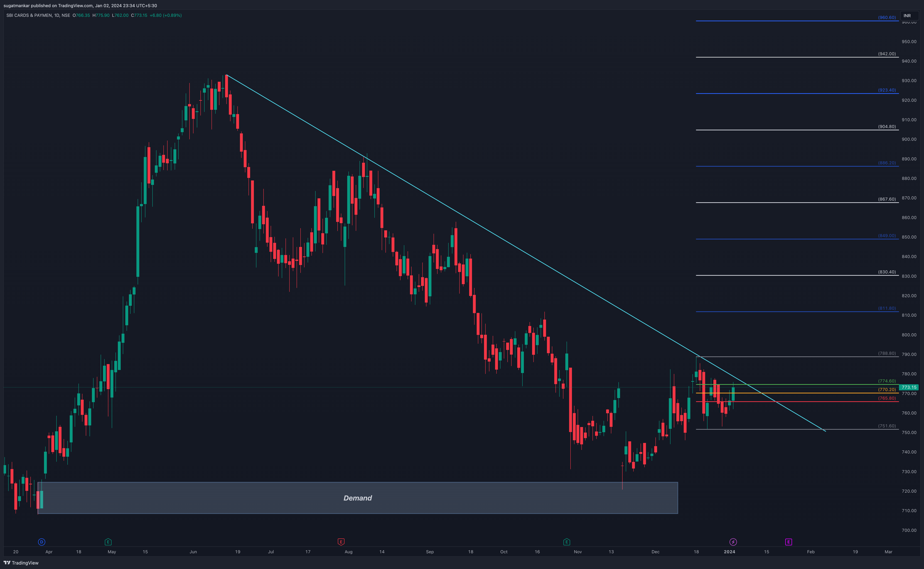The image size is (924, 569).
Task: Click the 900.00 price axis label
Action: tap(909, 139)
